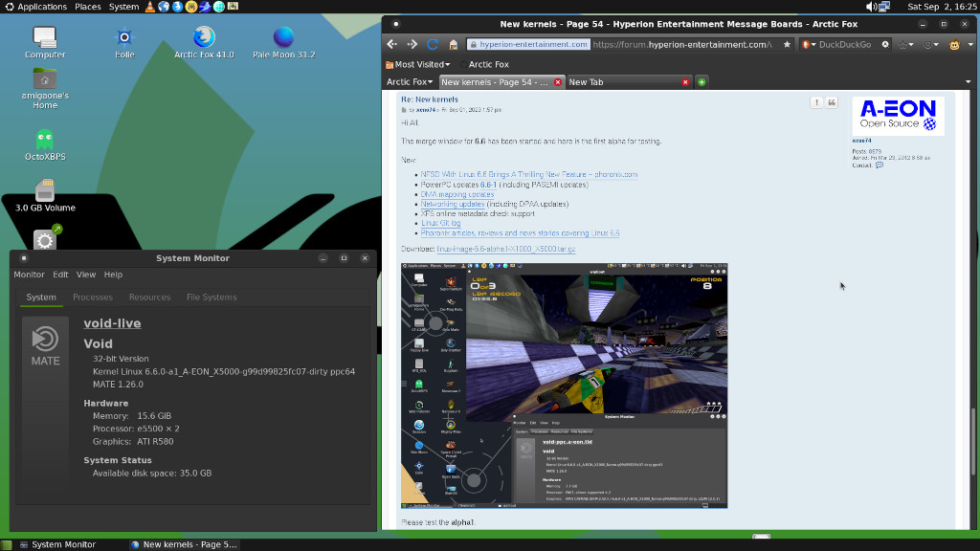Open the Arctic Fox application menu dropdown
Screen dimensions: 980x551
coord(410,82)
